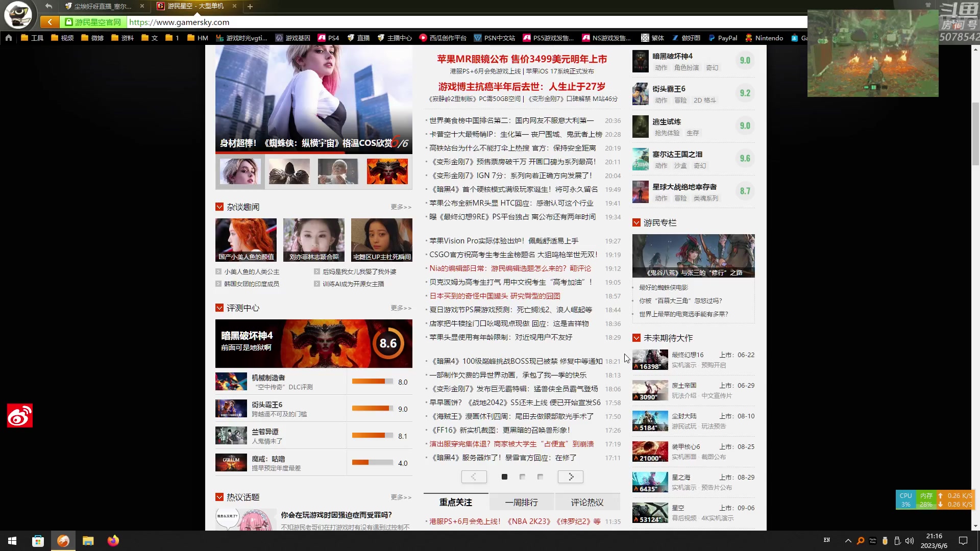The height and width of the screenshot is (551, 980).
Task: Select first carousel thumbnail of cosplay girl
Action: [x=240, y=171]
